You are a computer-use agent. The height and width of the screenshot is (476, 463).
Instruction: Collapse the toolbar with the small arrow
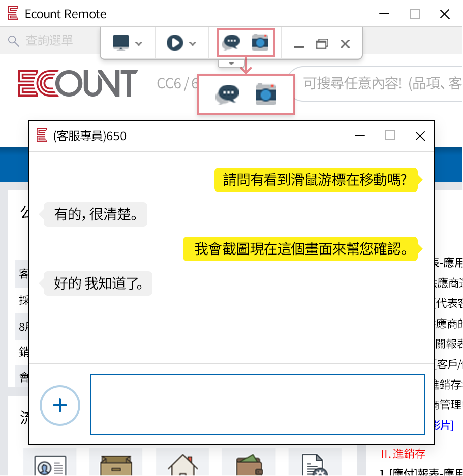(231, 63)
